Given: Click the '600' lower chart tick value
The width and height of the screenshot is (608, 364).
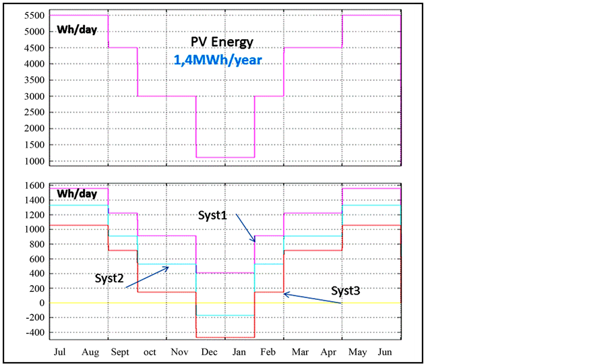Looking at the screenshot, I should pos(37,259).
